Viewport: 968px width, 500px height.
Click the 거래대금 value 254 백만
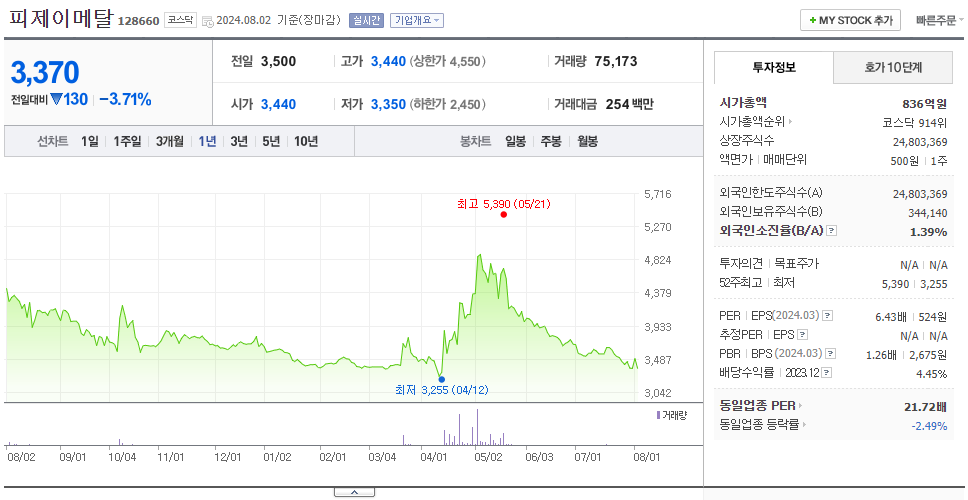tap(630, 104)
